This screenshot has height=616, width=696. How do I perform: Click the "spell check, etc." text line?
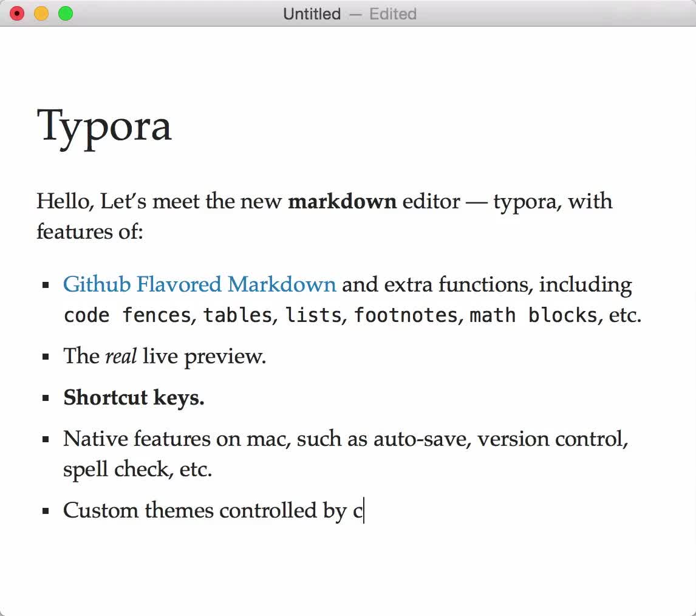[x=137, y=470]
